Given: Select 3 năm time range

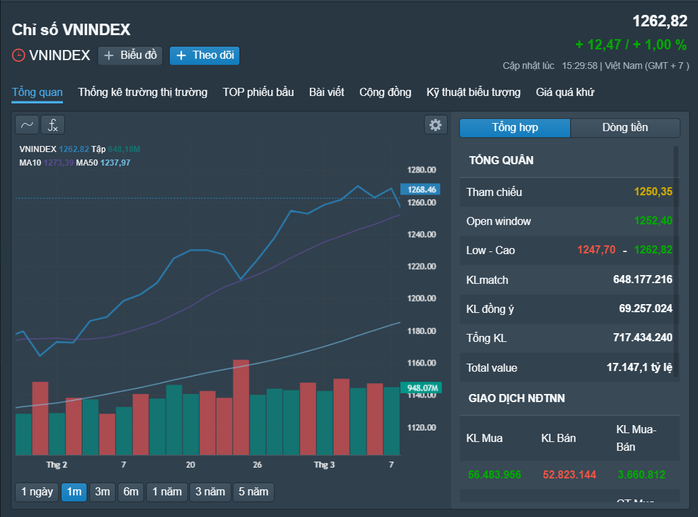Looking at the screenshot, I should pos(210,492).
